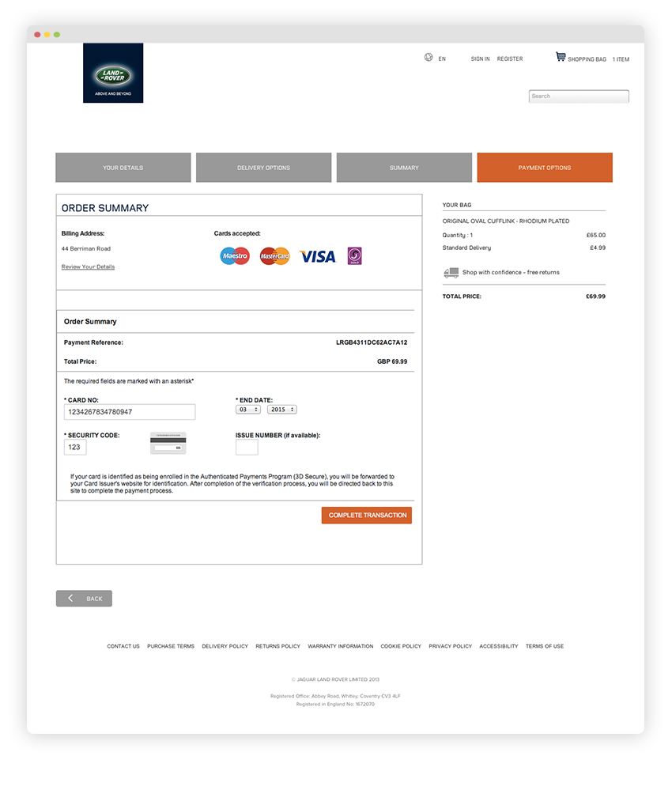Open the end date year dropdown

point(282,410)
